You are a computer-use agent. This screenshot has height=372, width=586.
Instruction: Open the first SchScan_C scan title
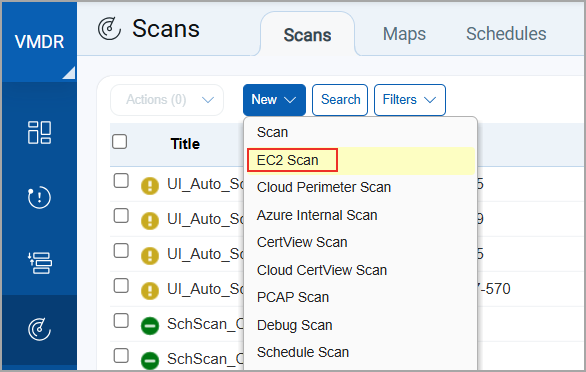(206, 324)
